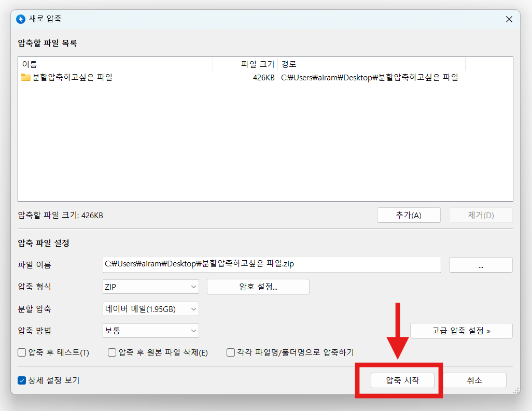
Task: Click the 취소 cancel button
Action: 474,380
